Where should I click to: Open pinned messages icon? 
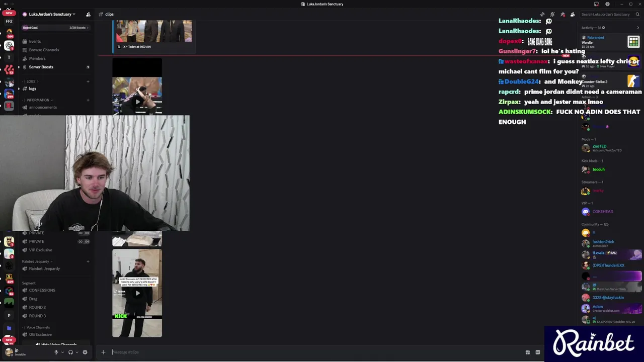click(x=562, y=14)
